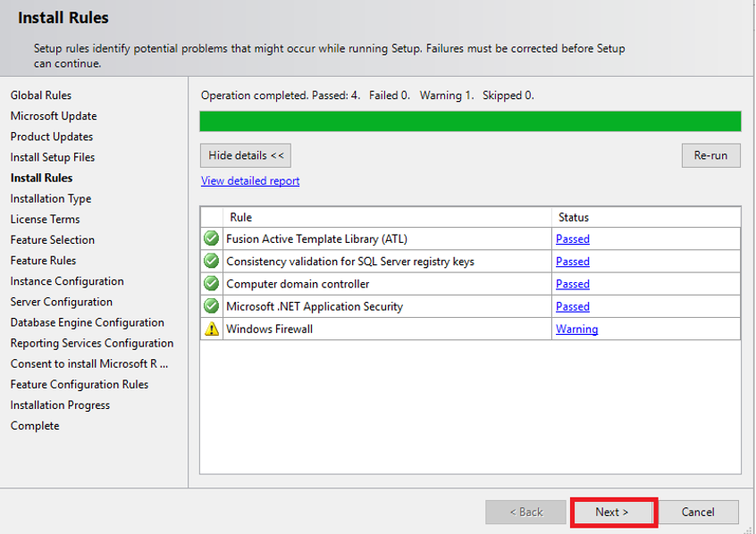Open the Passed link for Fusion ATL rule
The height and width of the screenshot is (534, 756).
point(572,238)
